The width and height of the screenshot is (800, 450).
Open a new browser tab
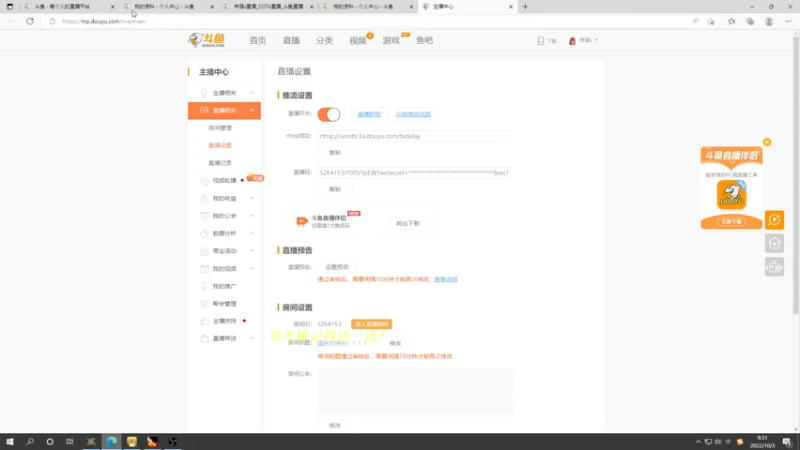(x=525, y=7)
